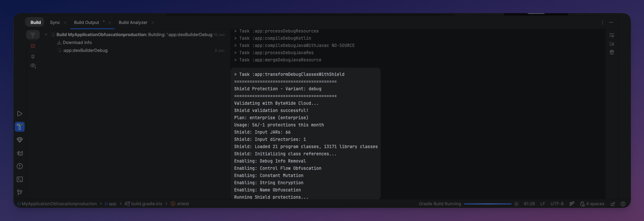The height and width of the screenshot is (221, 644).
Task: Toggle the read-only lock icon
Action: click(613, 204)
